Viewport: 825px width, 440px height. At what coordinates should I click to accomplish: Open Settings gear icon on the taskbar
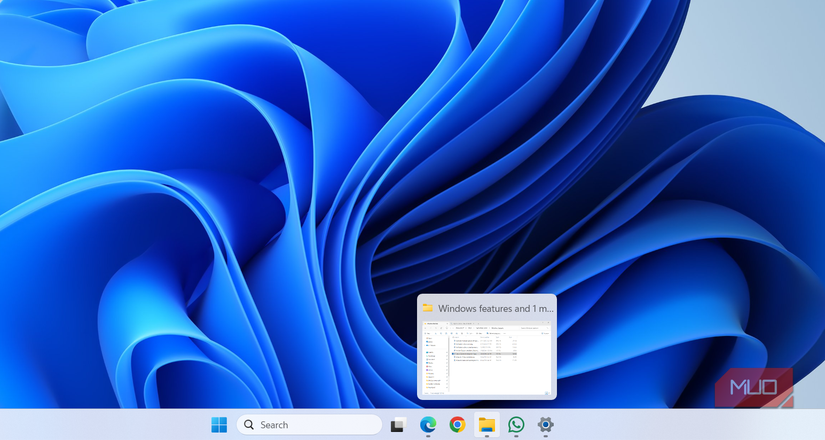coord(545,425)
